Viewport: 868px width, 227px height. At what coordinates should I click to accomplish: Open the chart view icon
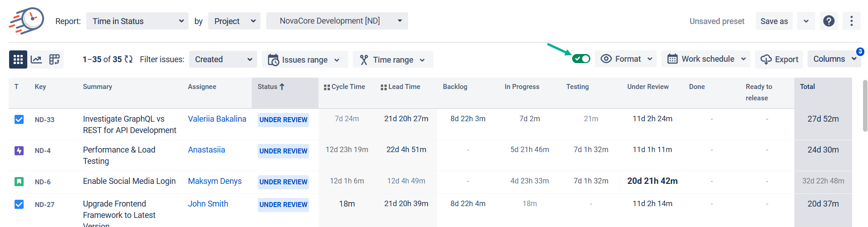[36, 59]
